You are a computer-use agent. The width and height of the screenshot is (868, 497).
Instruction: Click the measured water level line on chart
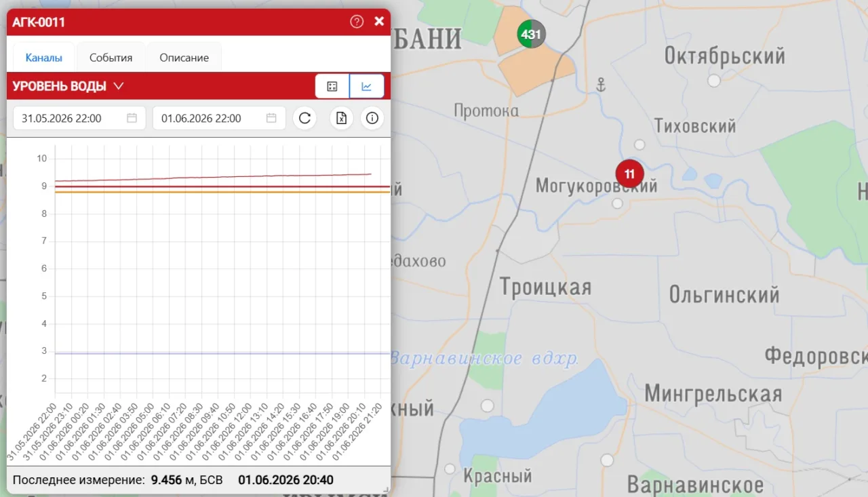213,177
